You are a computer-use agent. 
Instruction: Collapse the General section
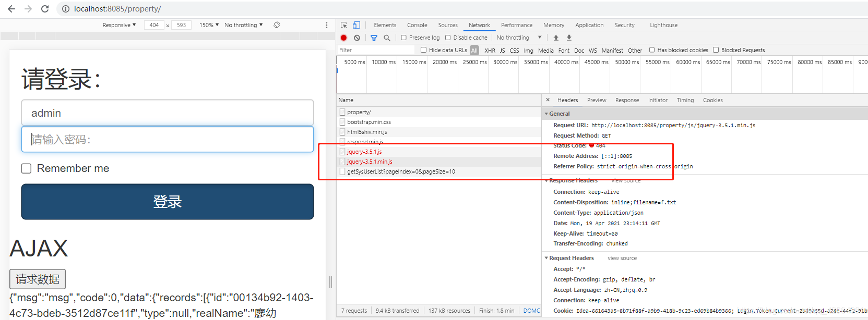(x=546, y=114)
